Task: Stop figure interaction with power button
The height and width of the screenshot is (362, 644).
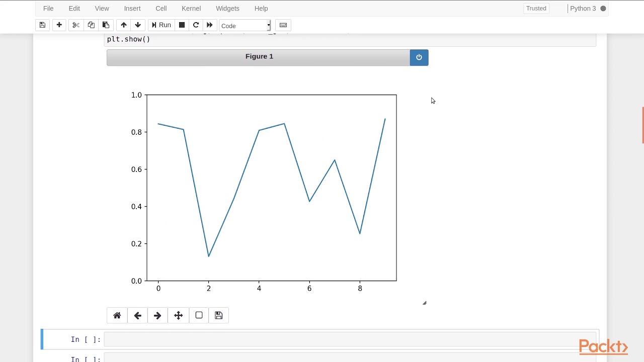Action: (x=419, y=57)
